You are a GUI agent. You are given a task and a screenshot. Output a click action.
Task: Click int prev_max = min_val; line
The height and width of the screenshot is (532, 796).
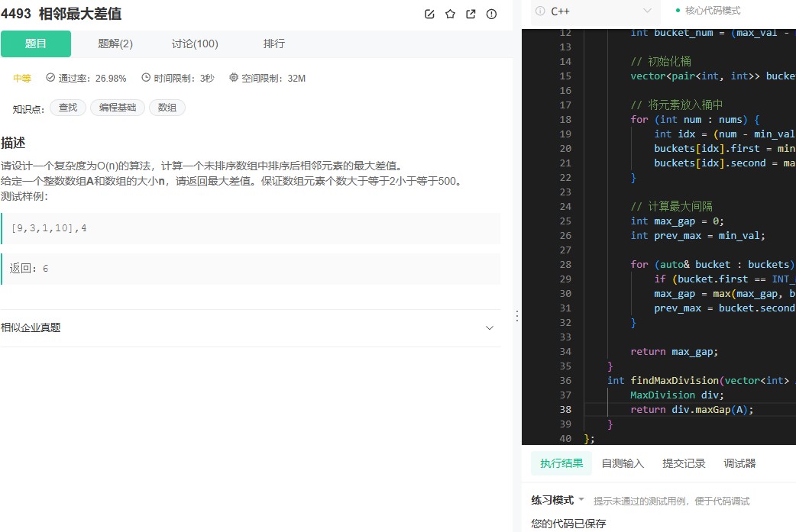697,235
